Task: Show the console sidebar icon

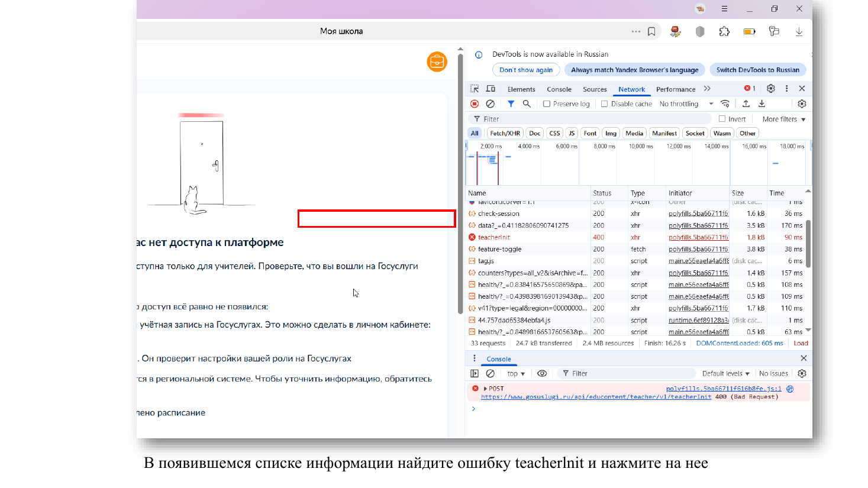Action: 475,373
